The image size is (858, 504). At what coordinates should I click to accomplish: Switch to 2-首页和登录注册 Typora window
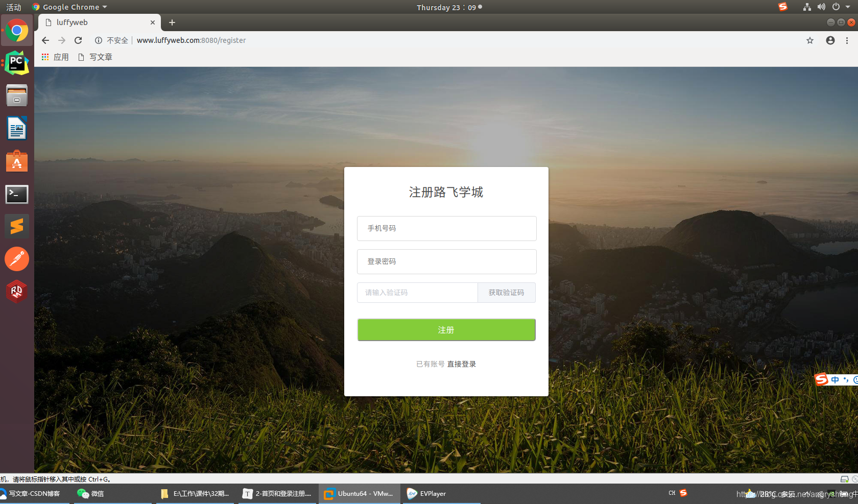(x=277, y=494)
